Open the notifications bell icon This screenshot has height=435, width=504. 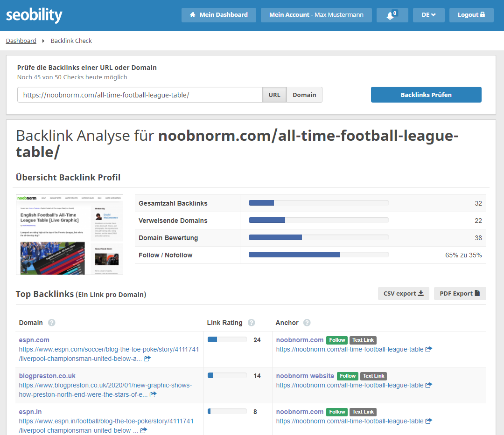(392, 15)
